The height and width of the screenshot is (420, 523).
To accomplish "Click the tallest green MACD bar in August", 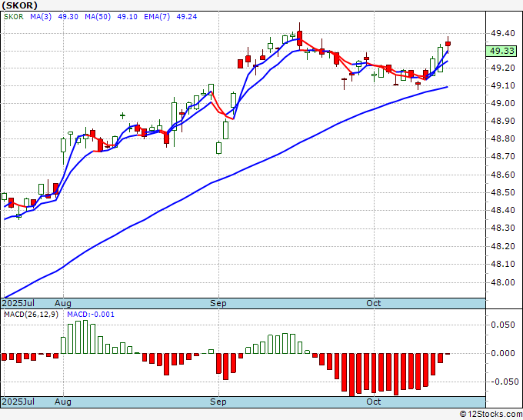I will click(x=85, y=337).
